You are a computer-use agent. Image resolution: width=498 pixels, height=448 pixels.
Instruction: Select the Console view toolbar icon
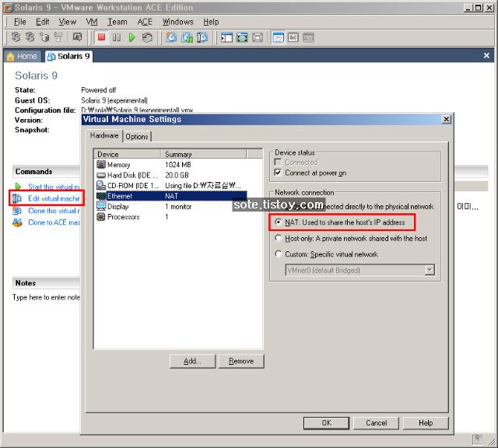[293, 37]
